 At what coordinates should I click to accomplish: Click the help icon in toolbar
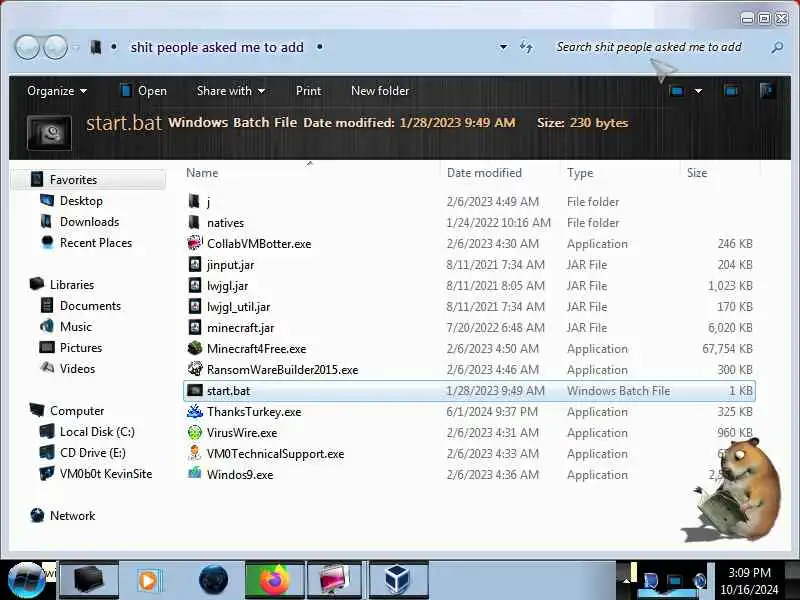[766, 91]
